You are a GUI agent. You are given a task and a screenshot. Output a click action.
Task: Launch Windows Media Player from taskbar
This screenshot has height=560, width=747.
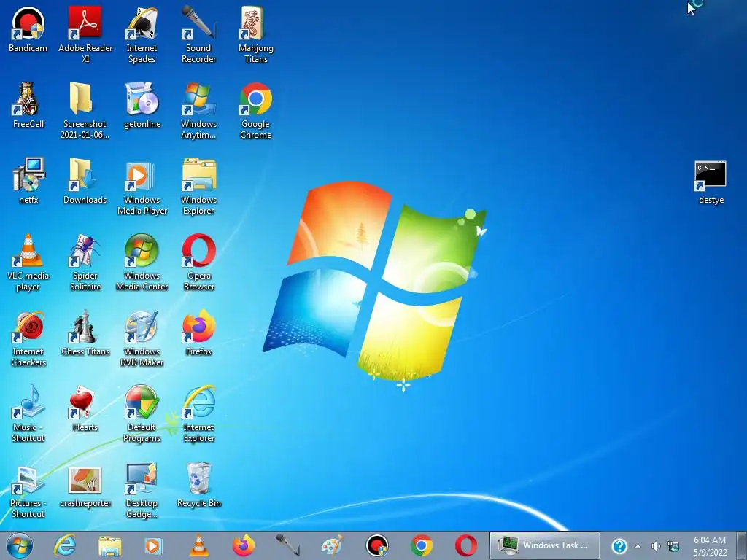[153, 545]
